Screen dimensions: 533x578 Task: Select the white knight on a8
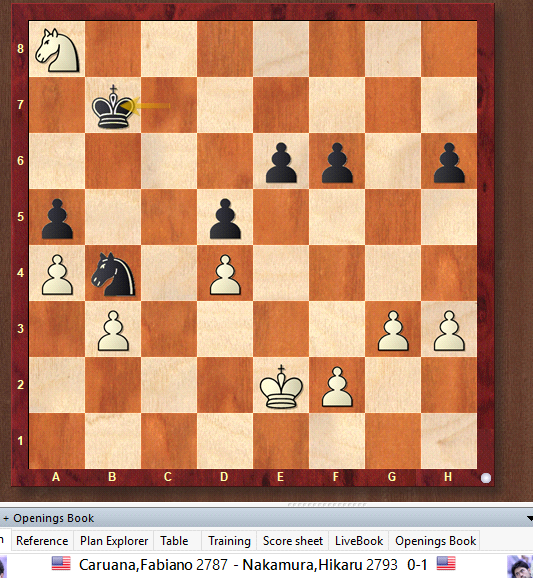click(x=57, y=49)
